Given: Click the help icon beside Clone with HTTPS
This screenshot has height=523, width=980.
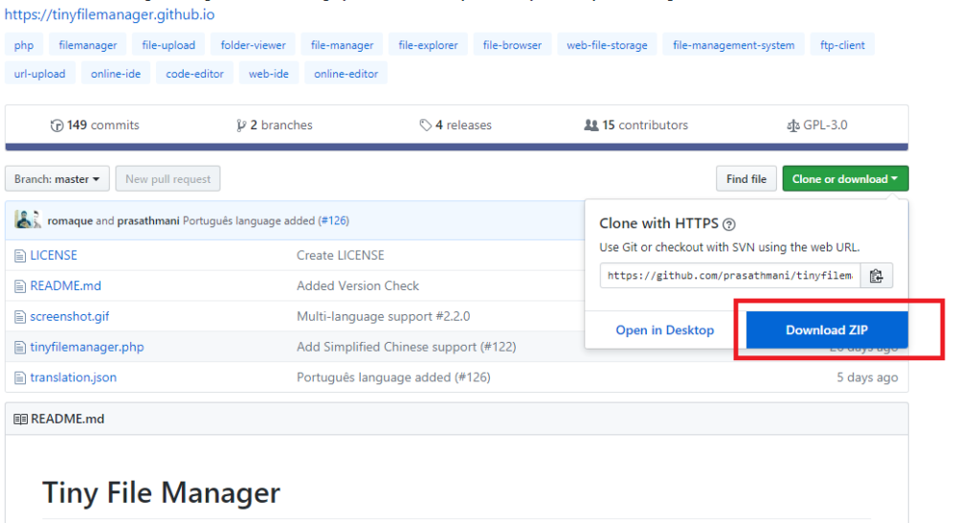Looking at the screenshot, I should pos(728,224).
